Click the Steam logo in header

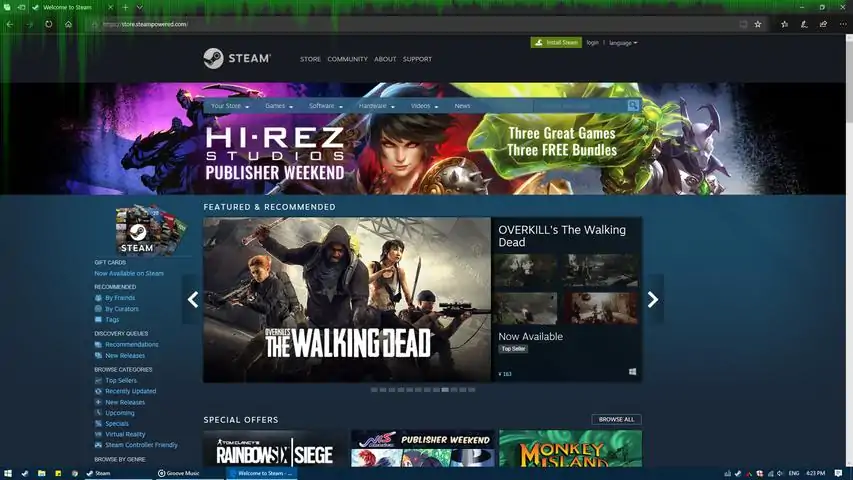[237, 58]
